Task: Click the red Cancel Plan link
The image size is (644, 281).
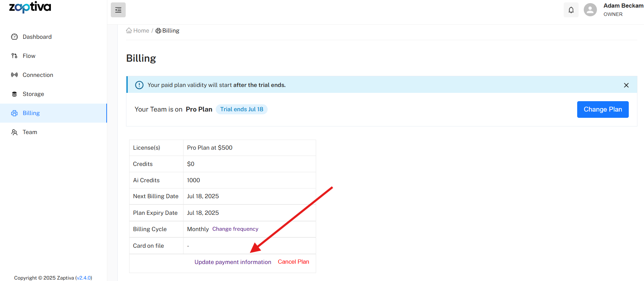Action: pos(293,262)
